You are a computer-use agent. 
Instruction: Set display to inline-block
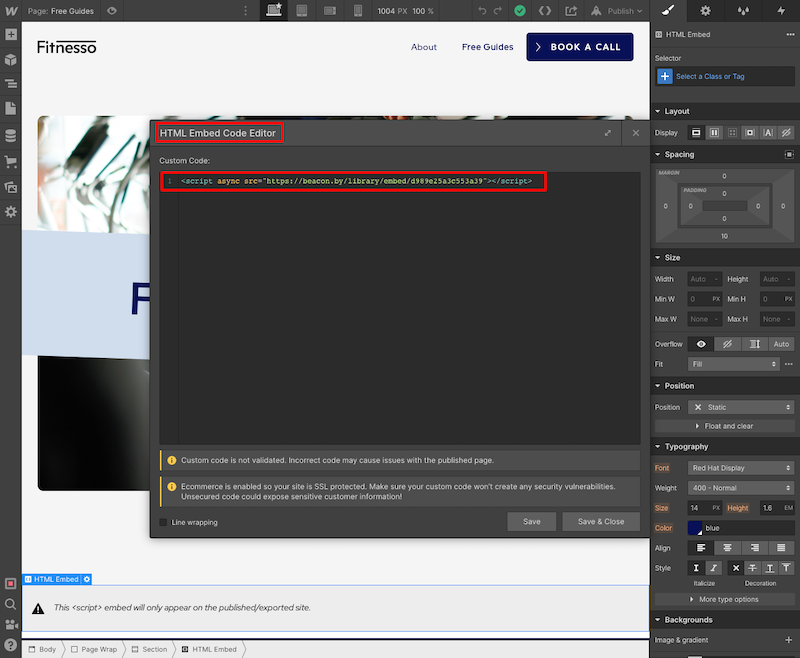[x=750, y=133]
